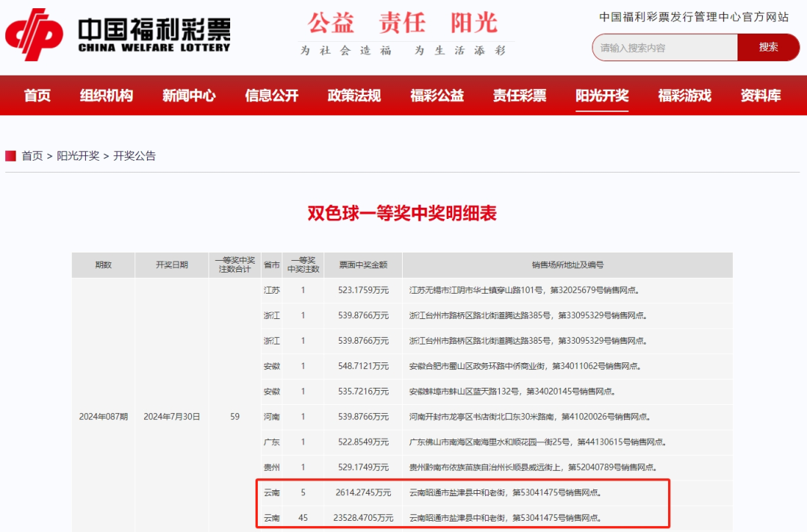
Task: Click the 中国福利彩票发行管理中心官方网站 header text
Action: [x=693, y=16]
